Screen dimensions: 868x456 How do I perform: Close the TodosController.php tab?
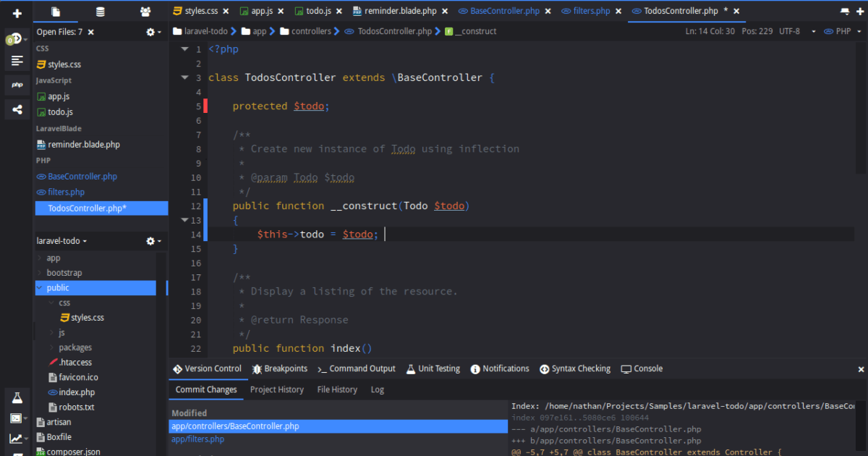pyautogui.click(x=736, y=12)
